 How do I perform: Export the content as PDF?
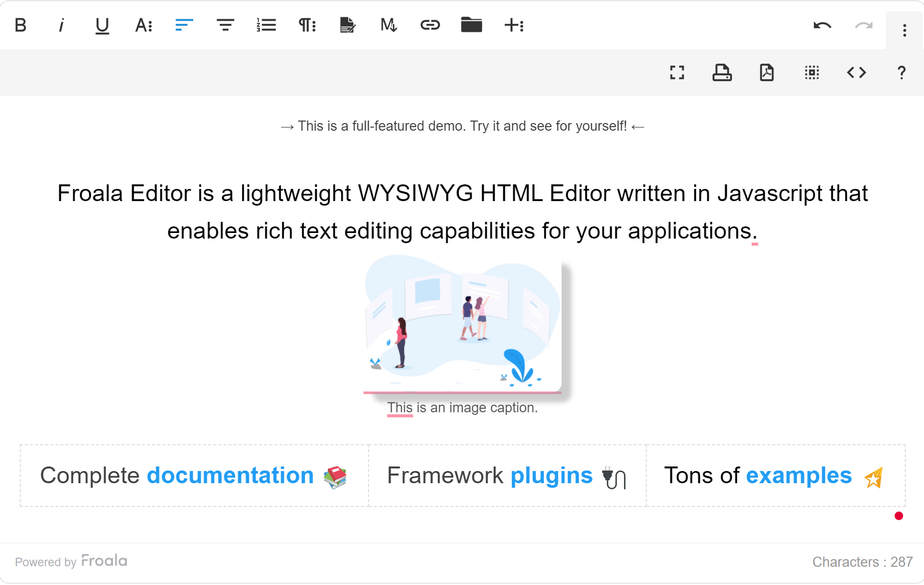(766, 72)
